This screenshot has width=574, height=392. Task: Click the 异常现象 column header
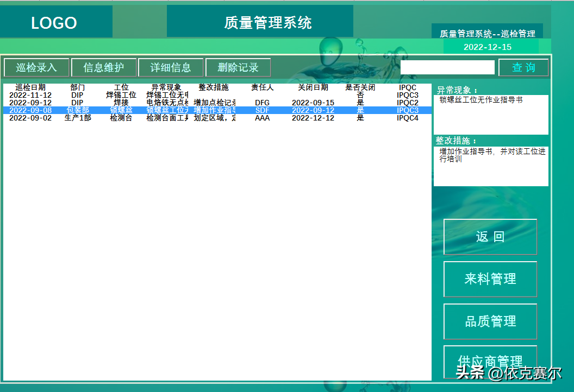pos(166,87)
